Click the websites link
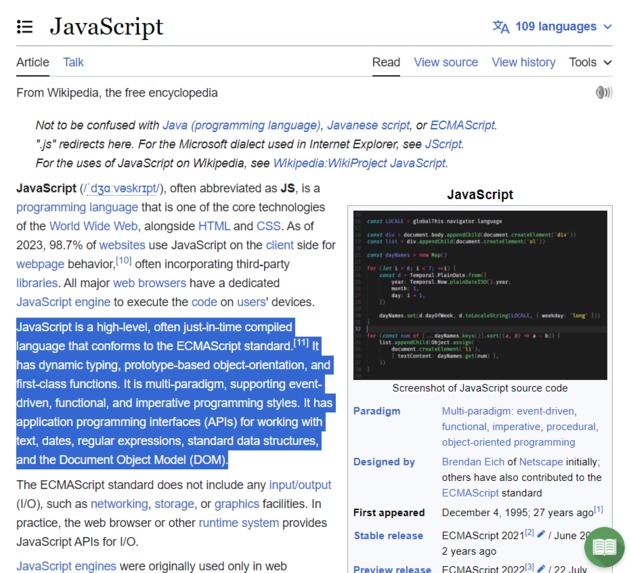The height and width of the screenshot is (573, 631). [122, 245]
